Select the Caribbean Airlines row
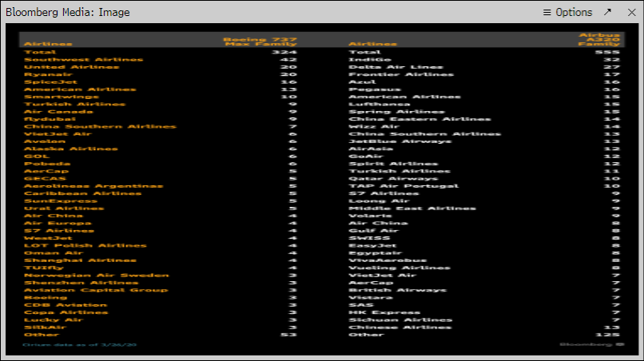 click(160, 193)
